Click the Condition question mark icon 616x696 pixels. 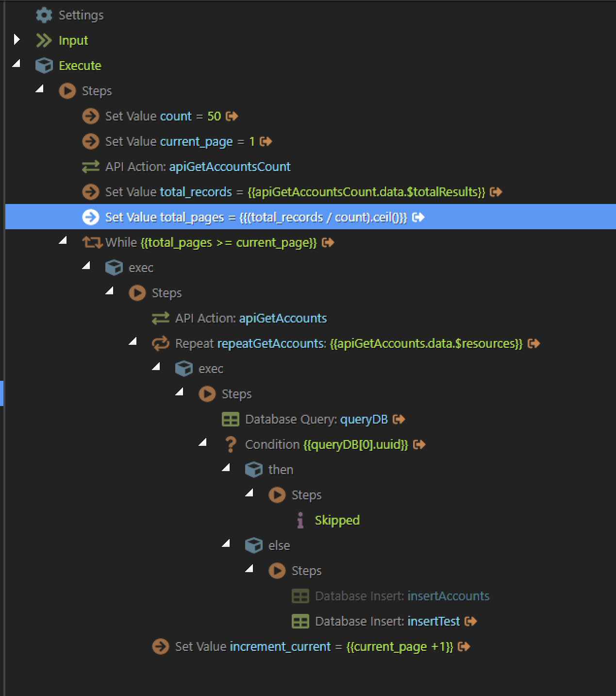point(231,444)
